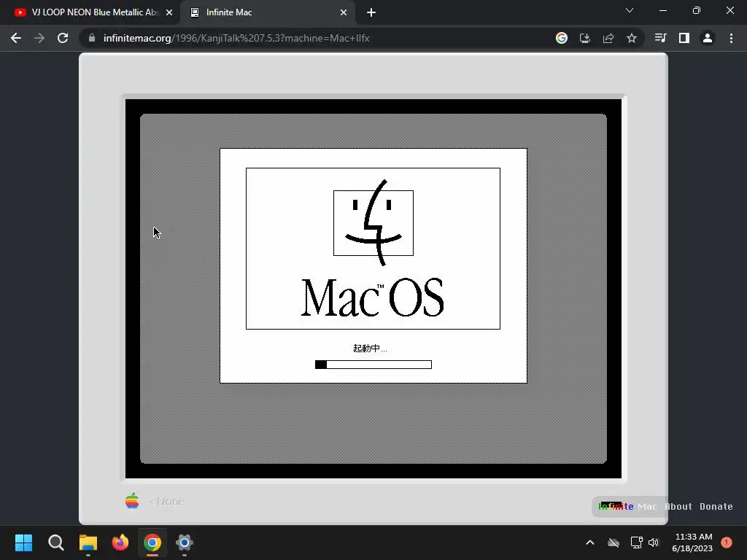Click the network status tray icon
Viewport: 747px width, 560px height.
point(636,542)
